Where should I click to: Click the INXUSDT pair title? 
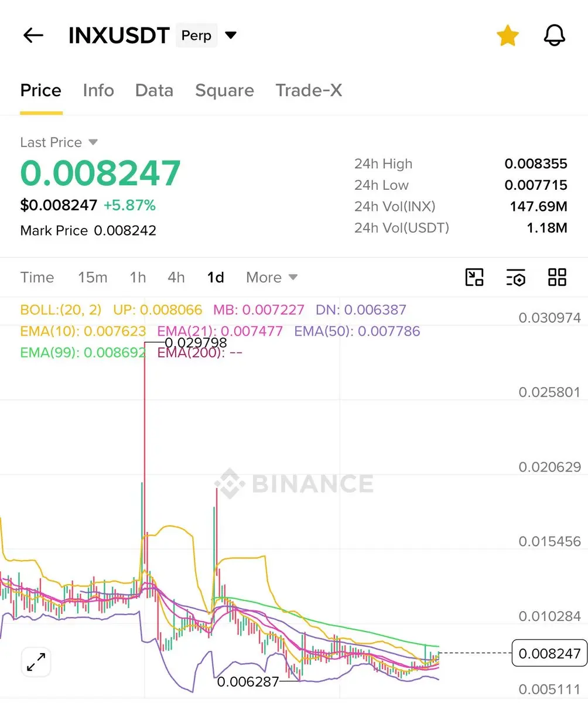click(119, 36)
